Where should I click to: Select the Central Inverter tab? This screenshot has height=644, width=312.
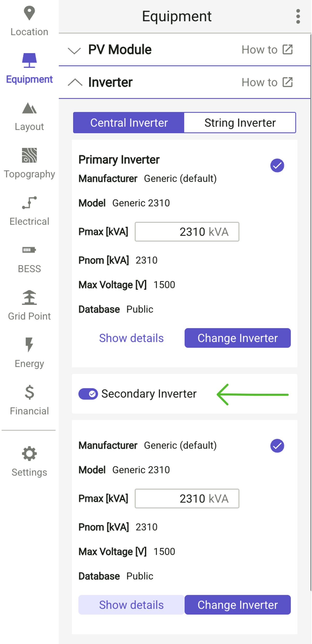coord(128,122)
